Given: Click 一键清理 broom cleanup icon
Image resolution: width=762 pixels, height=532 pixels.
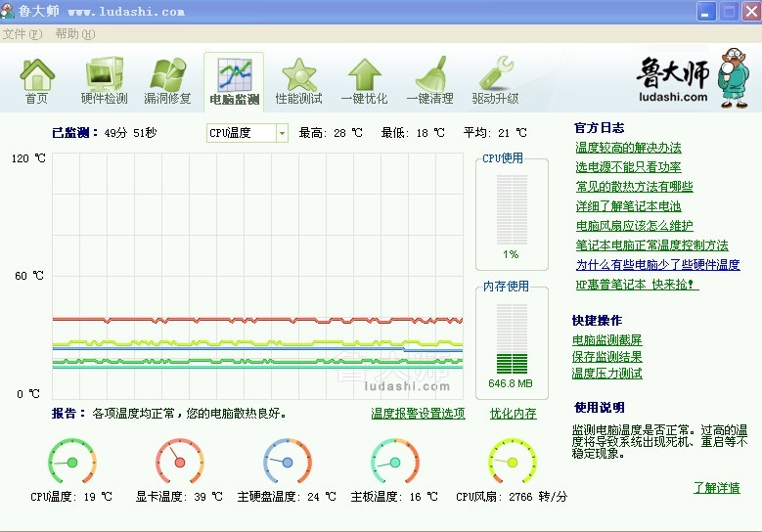Looking at the screenshot, I should [x=430, y=81].
